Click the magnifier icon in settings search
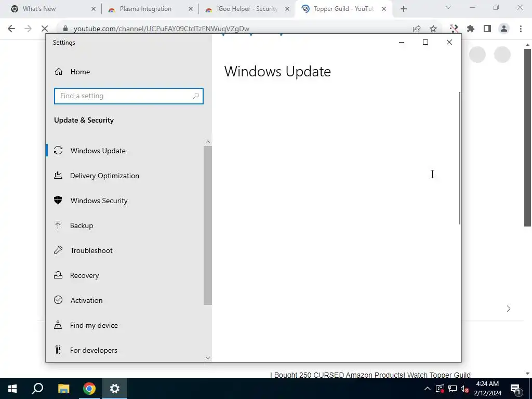The width and height of the screenshot is (532, 399). pyautogui.click(x=196, y=96)
